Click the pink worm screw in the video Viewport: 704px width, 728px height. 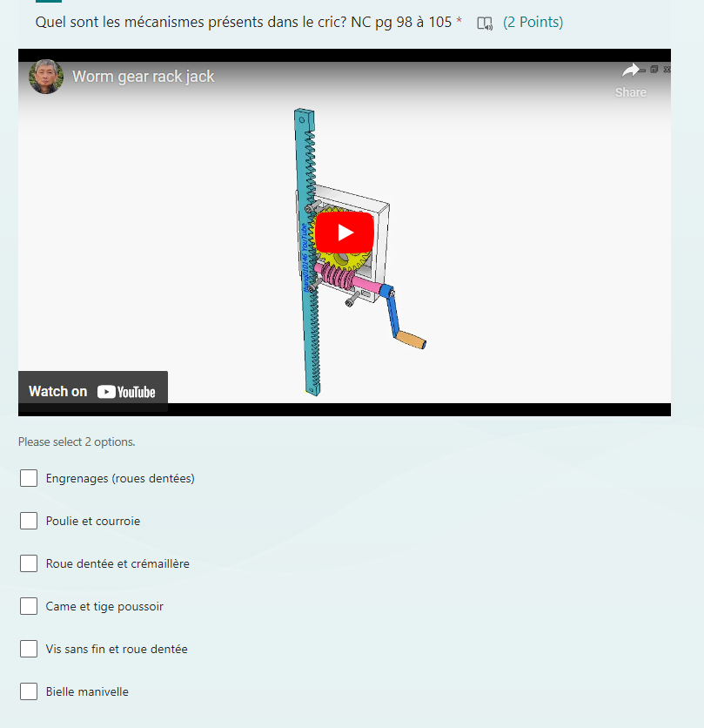coord(339,280)
